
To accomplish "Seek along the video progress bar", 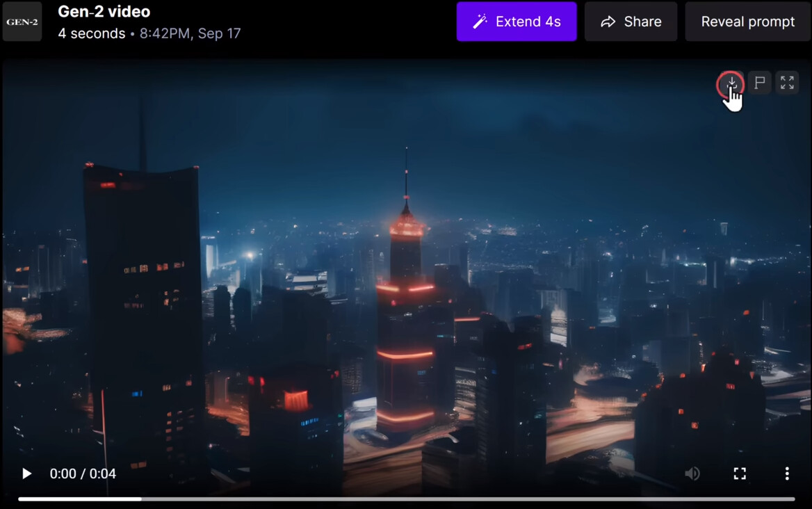I will point(407,499).
